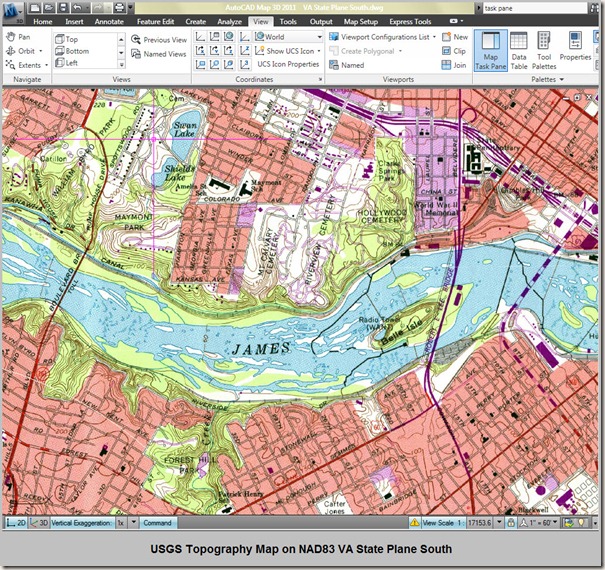The width and height of the screenshot is (605, 570).
Task: Switch map to 2D mode in status bar
Action: coord(16,523)
